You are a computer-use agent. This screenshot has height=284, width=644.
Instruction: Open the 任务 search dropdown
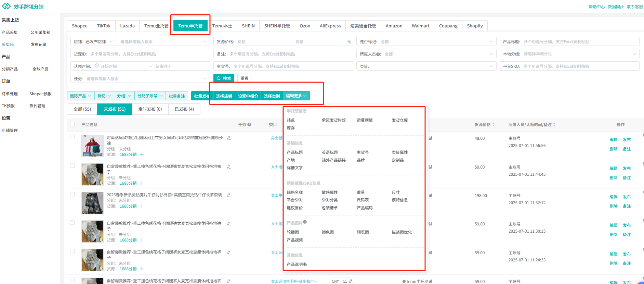coord(140,79)
